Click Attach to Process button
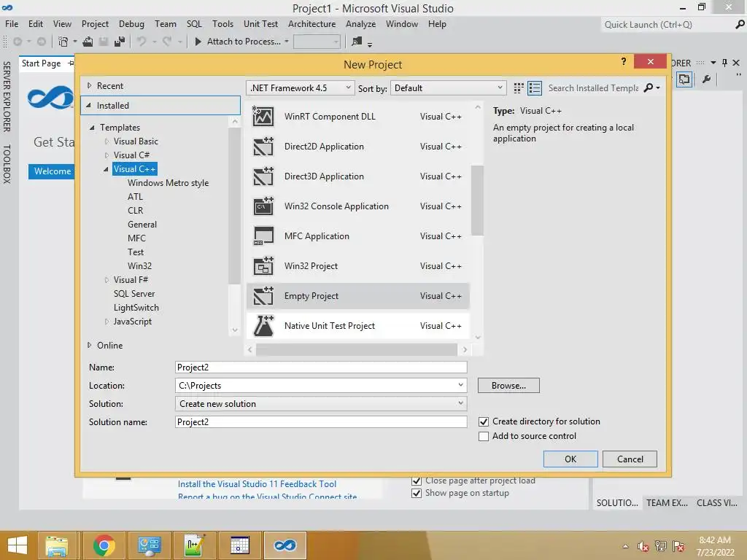Viewport: 747px width, 560px height. tap(239, 42)
